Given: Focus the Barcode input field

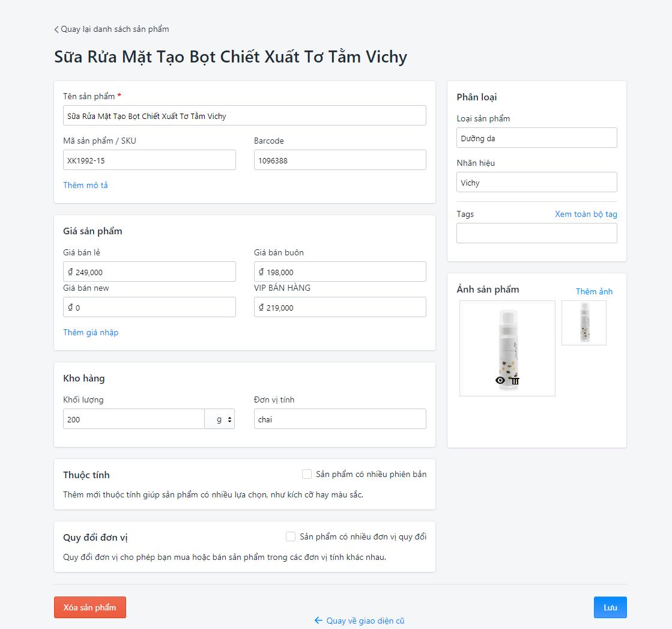Looking at the screenshot, I should pos(340,160).
